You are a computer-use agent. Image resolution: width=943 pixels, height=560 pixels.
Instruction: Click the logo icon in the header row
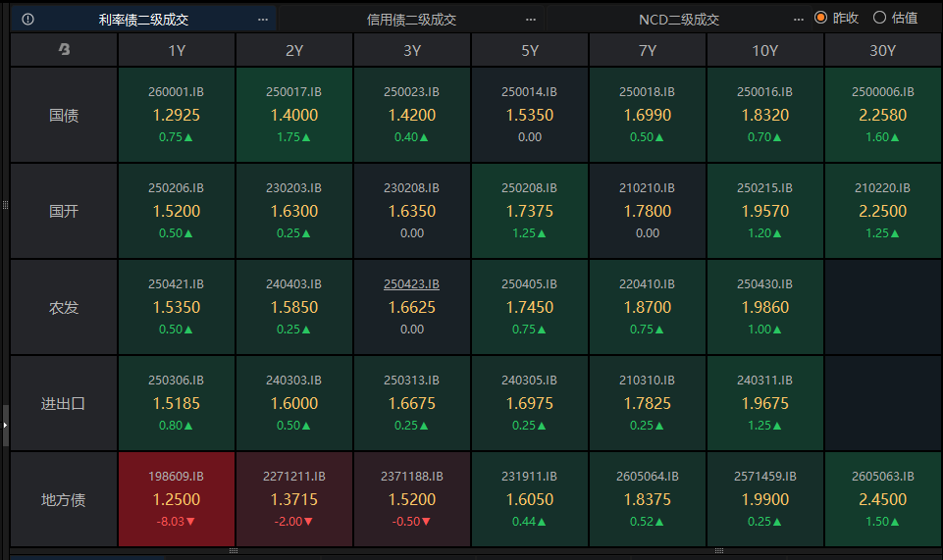(x=64, y=50)
